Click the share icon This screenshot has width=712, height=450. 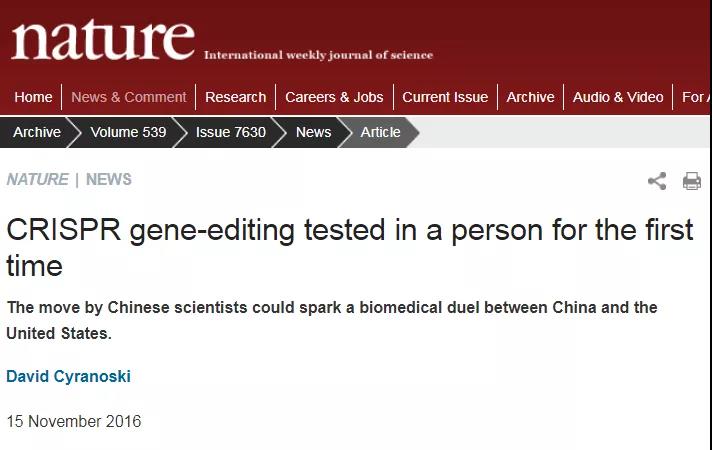click(657, 181)
